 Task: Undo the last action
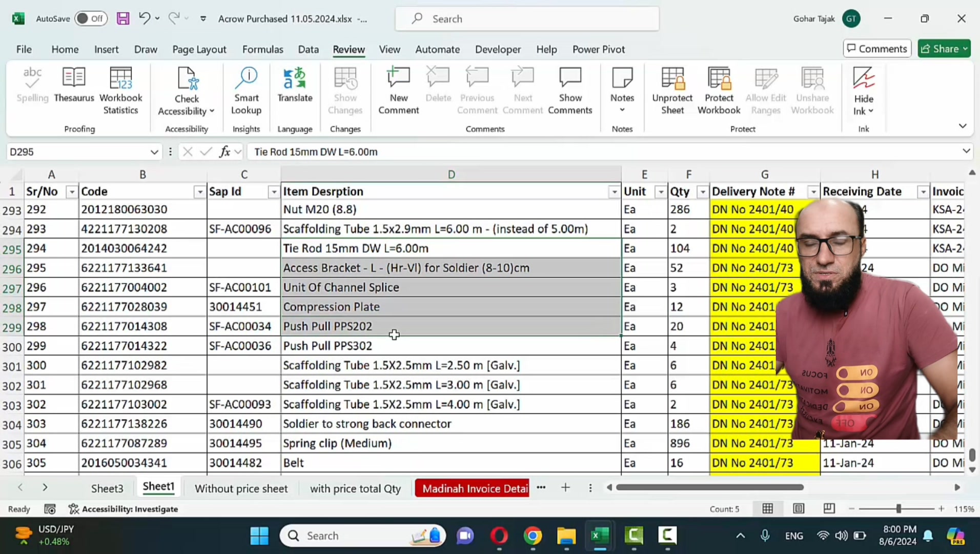point(144,18)
